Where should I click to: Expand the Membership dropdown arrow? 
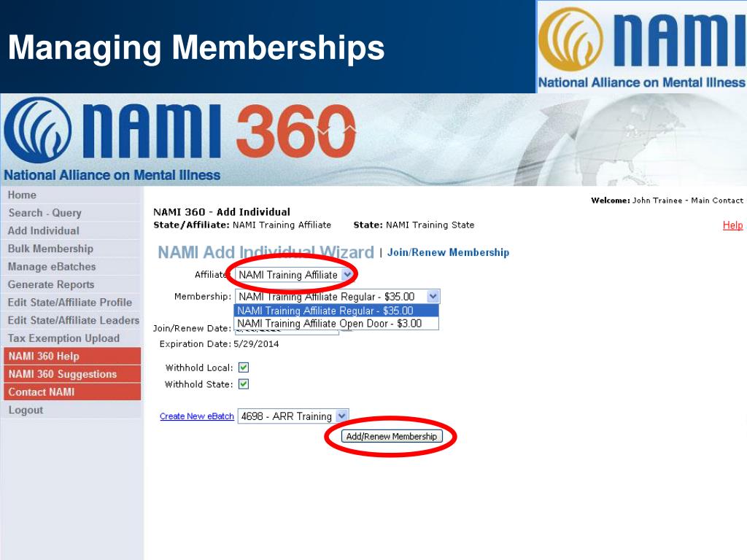tap(433, 297)
